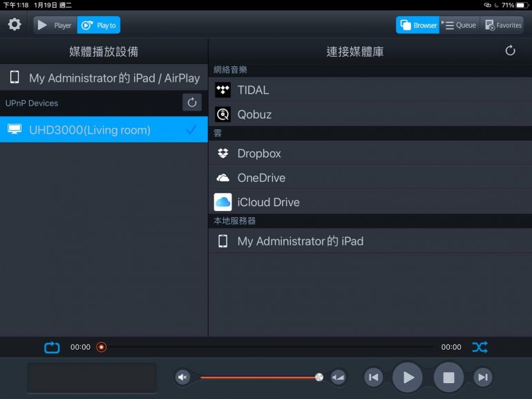
Task: Click the UPnP Devices section header
Action: [32, 103]
